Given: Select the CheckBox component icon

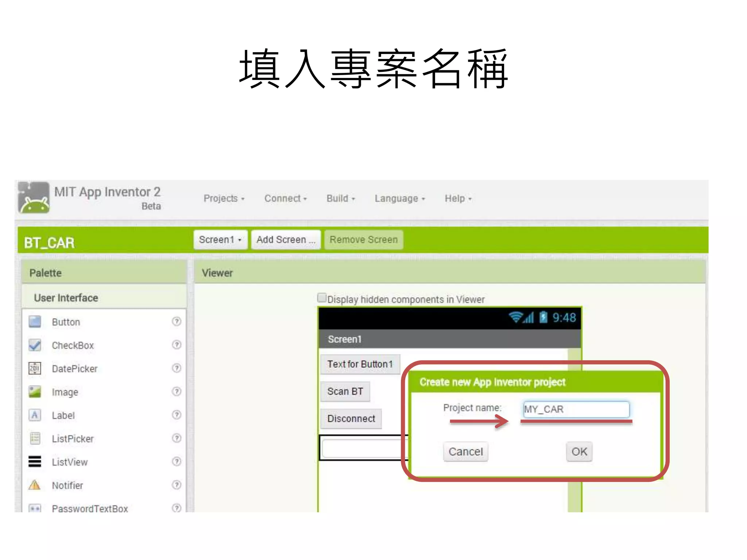Looking at the screenshot, I should [35, 345].
